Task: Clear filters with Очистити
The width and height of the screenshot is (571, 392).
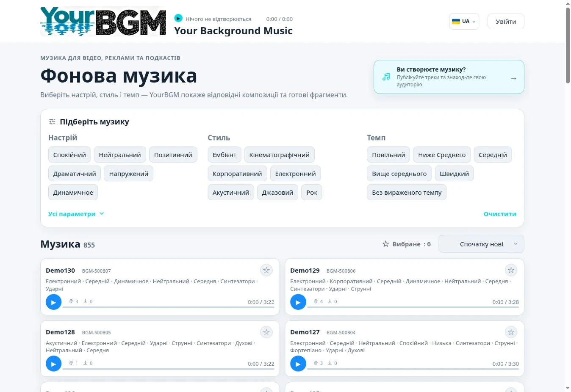Action: (500, 214)
